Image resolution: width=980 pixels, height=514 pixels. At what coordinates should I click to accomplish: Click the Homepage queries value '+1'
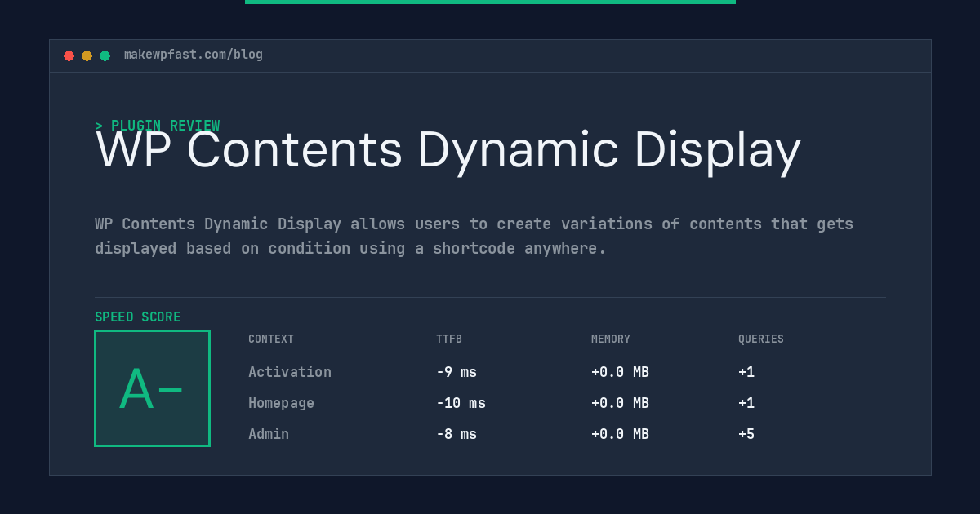coord(746,403)
